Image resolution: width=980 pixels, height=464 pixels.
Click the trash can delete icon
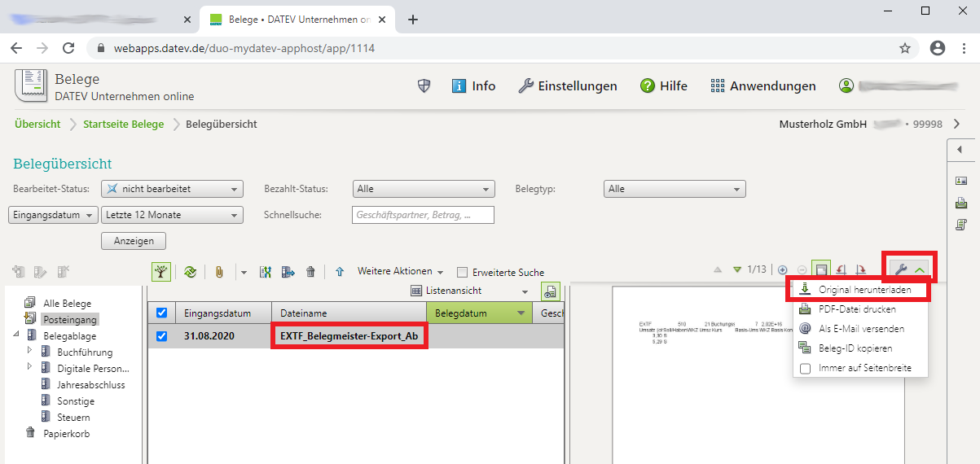(x=310, y=272)
